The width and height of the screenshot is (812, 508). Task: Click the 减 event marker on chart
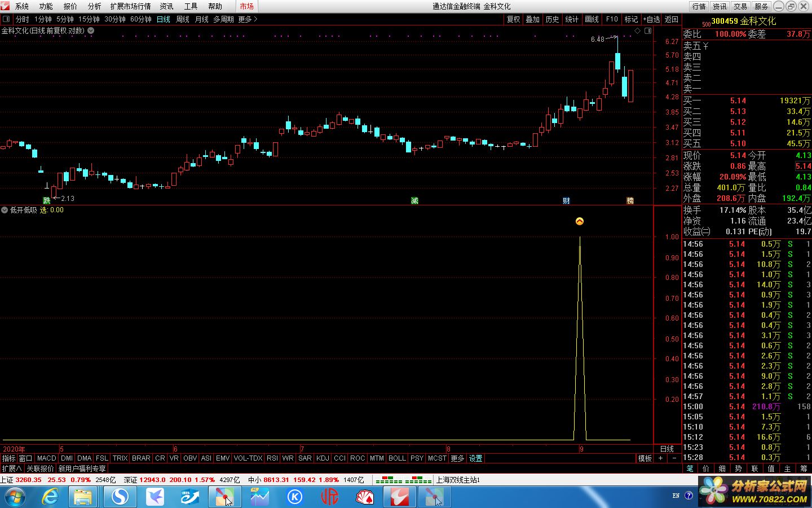(x=414, y=200)
